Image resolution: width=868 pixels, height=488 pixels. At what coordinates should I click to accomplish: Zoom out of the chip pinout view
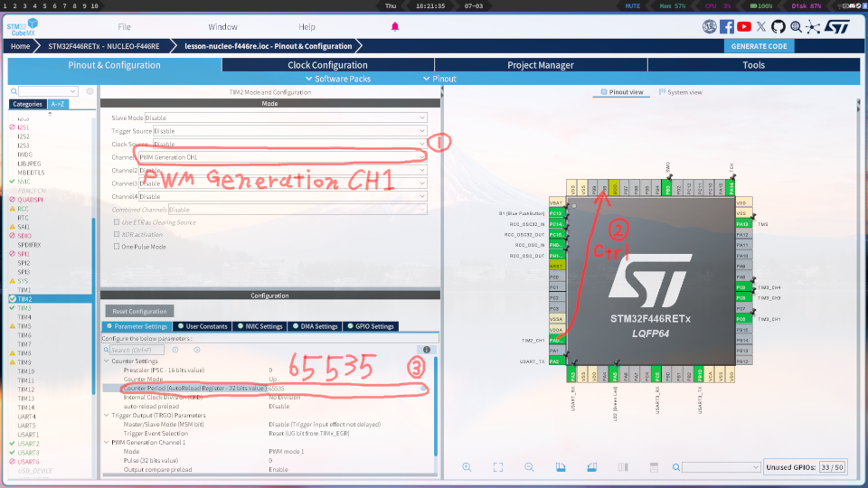[529, 467]
